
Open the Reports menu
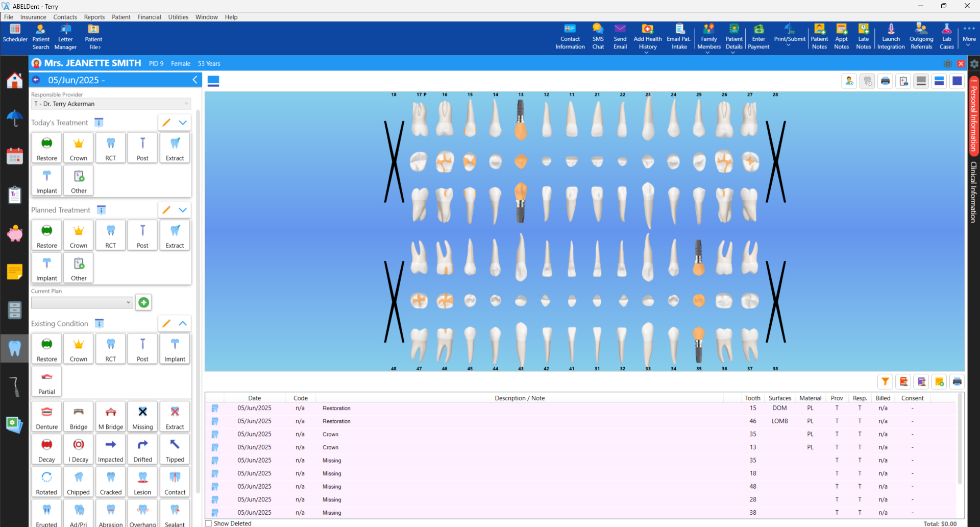pyautogui.click(x=94, y=17)
